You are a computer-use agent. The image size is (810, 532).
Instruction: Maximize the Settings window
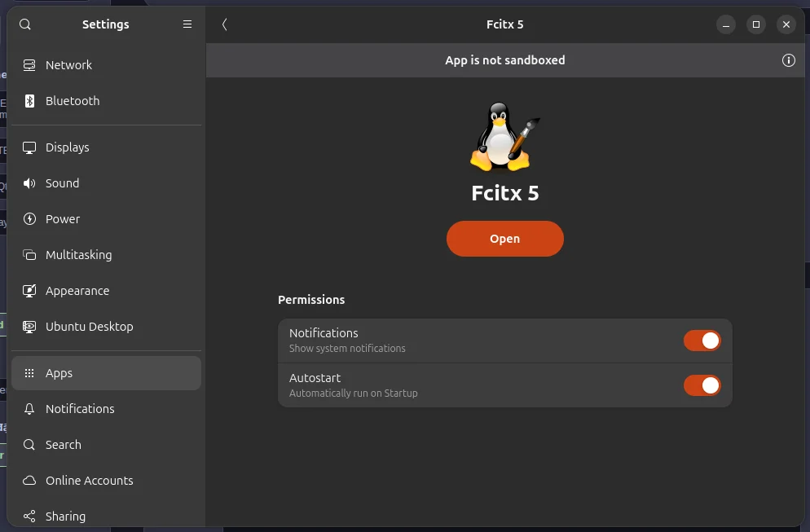point(755,24)
